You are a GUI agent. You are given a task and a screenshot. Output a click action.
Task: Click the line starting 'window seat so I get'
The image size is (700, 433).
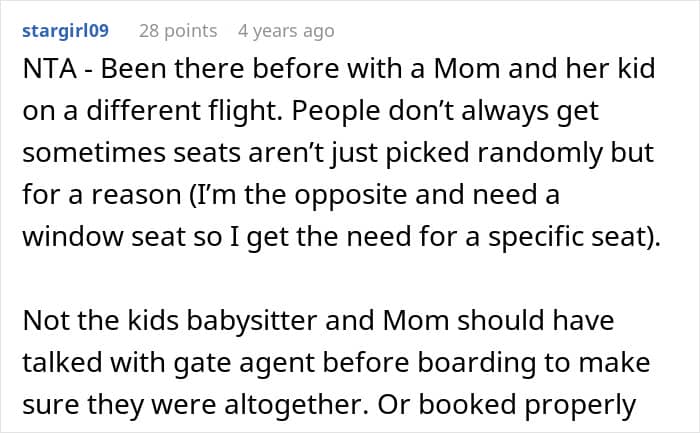(342, 237)
